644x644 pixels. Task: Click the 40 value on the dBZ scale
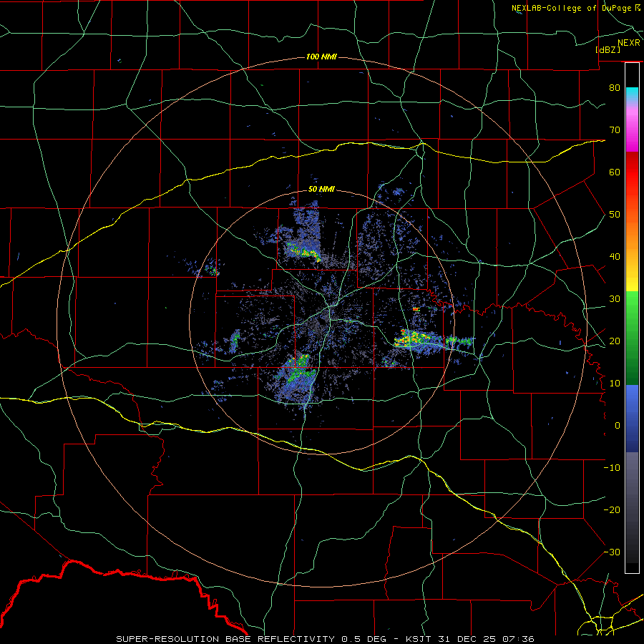pyautogui.click(x=615, y=256)
